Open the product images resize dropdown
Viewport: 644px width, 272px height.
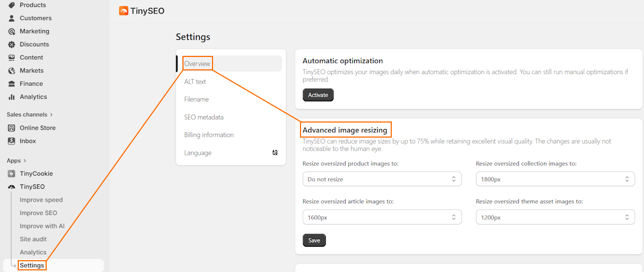click(382, 179)
